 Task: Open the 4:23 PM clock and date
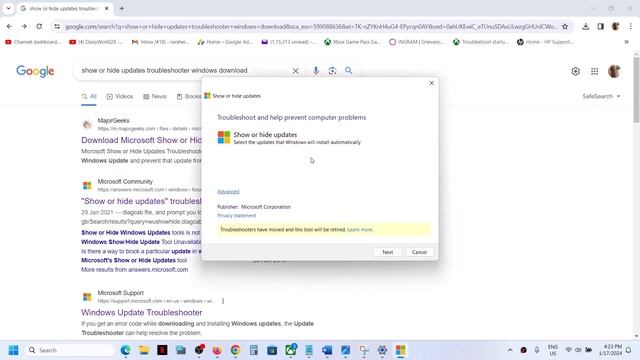[611, 350]
